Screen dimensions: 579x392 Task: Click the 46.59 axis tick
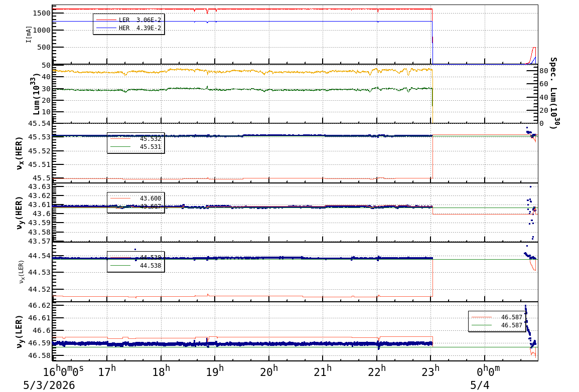(x=39, y=343)
